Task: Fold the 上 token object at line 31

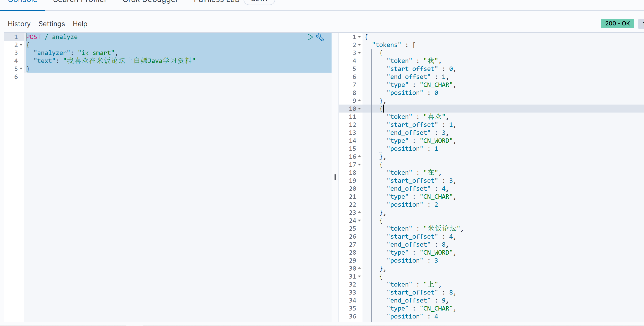Action: point(359,276)
